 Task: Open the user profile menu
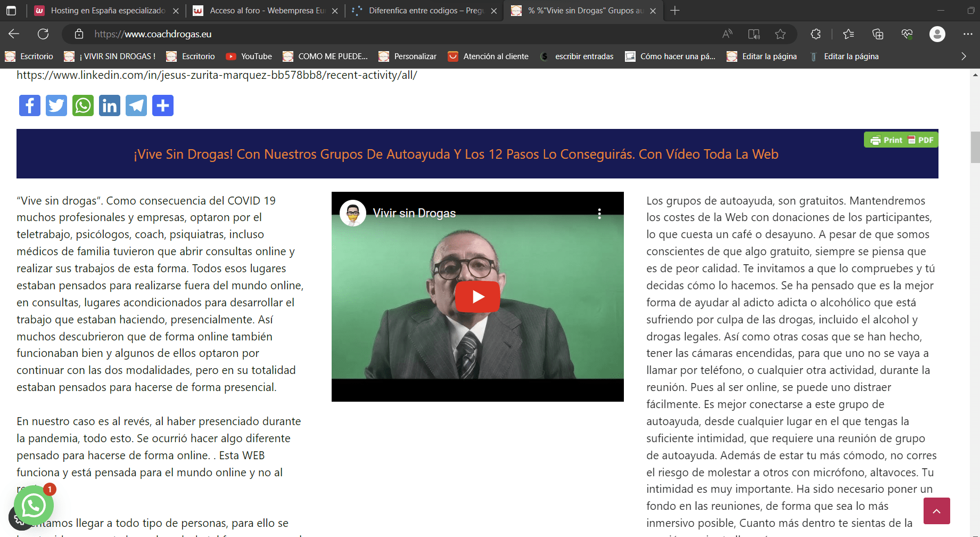point(937,34)
